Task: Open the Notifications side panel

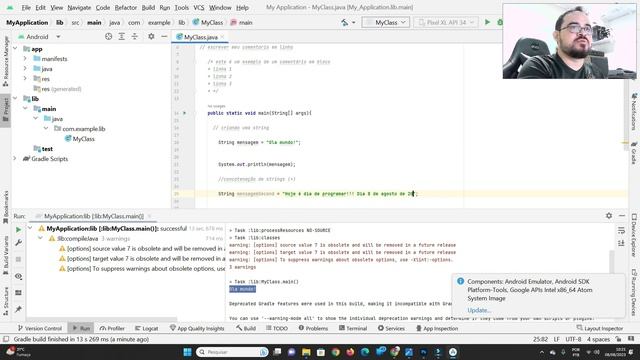Action: [634, 112]
